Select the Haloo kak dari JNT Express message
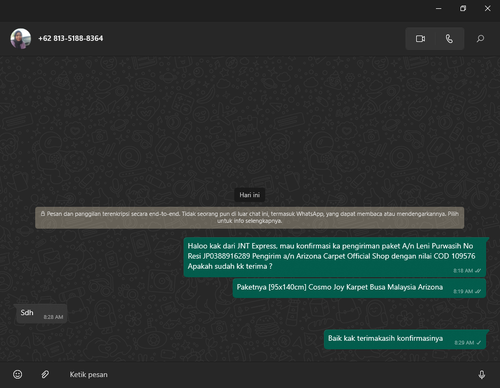 335,257
